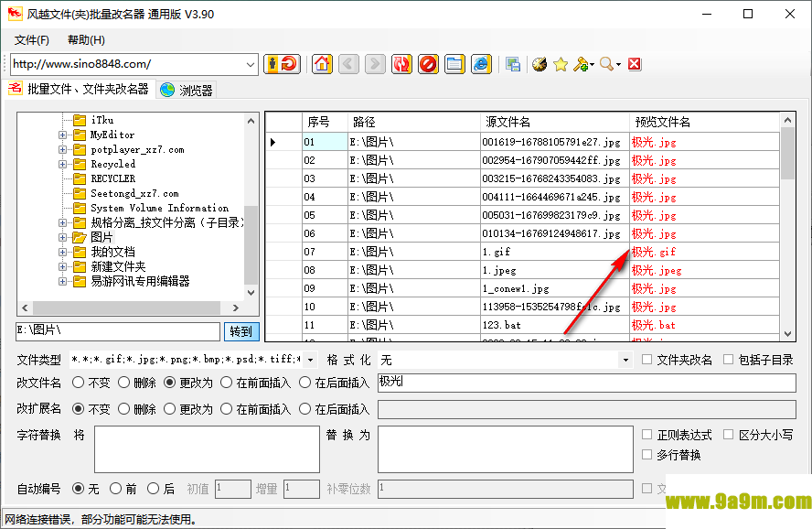This screenshot has height=529, width=812.
Task: Click the browser forward arrow icon
Action: coord(375,64)
